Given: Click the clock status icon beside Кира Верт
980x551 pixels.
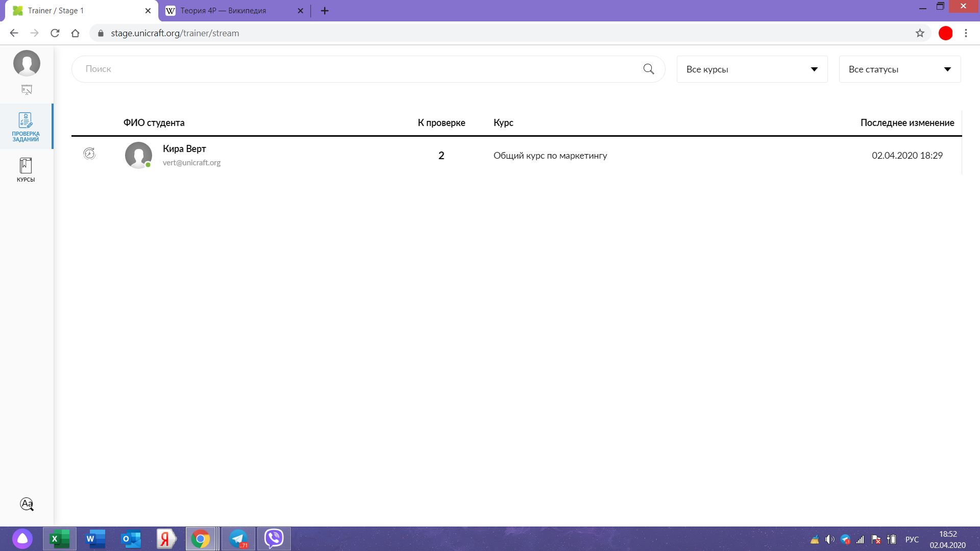Looking at the screenshot, I should coord(89,154).
